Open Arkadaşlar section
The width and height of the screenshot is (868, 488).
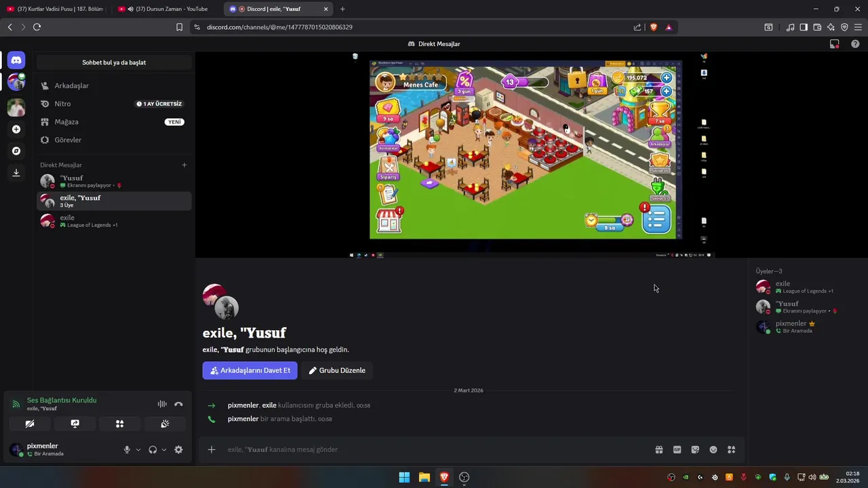coord(114,85)
